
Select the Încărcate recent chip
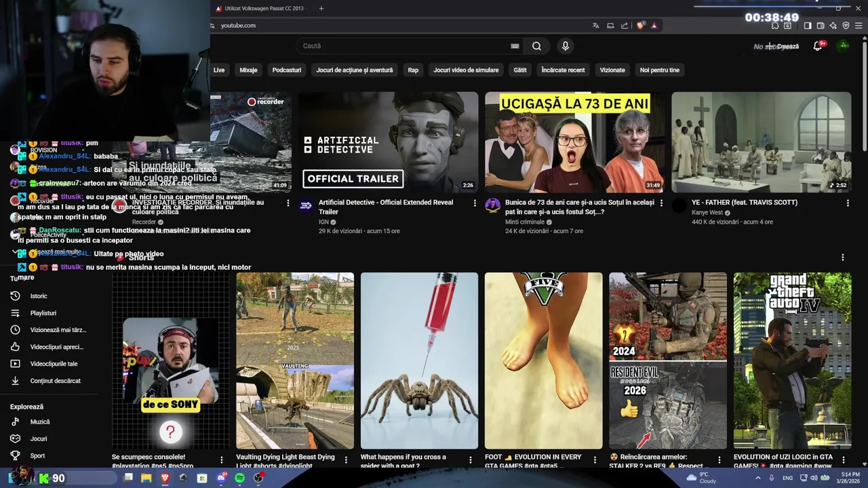pos(563,70)
